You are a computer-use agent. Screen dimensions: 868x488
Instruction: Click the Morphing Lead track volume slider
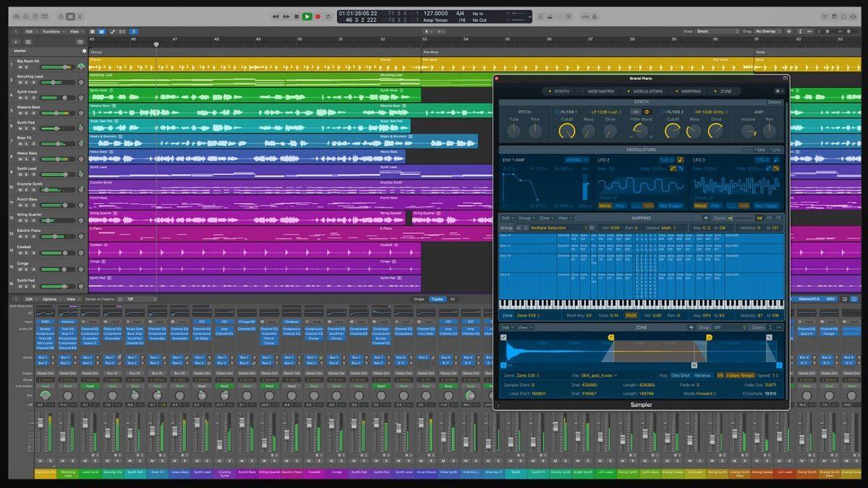[x=54, y=82]
